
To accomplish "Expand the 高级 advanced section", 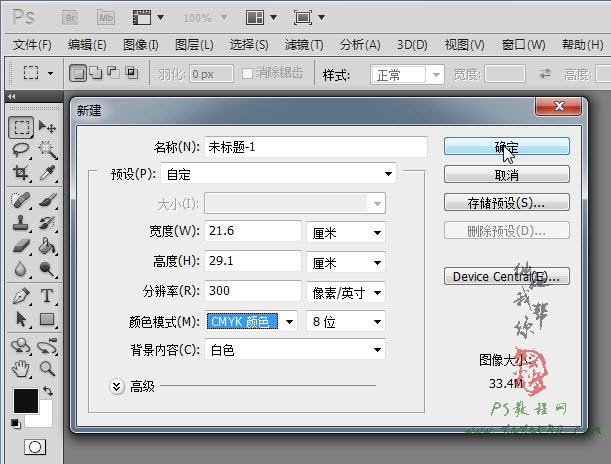I will [x=117, y=386].
